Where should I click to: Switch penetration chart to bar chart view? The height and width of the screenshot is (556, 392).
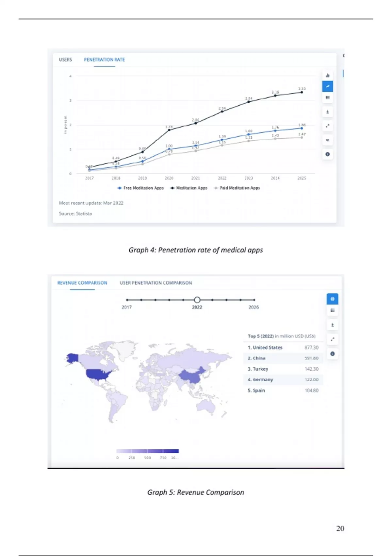327,75
